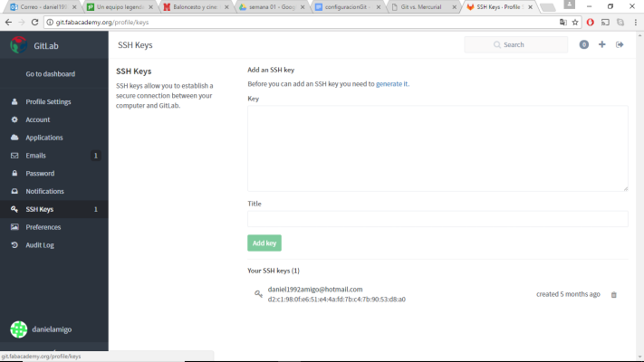Click the GitLab logo in the sidebar header
Image resolution: width=644 pixels, height=362 pixels.
click(18, 45)
